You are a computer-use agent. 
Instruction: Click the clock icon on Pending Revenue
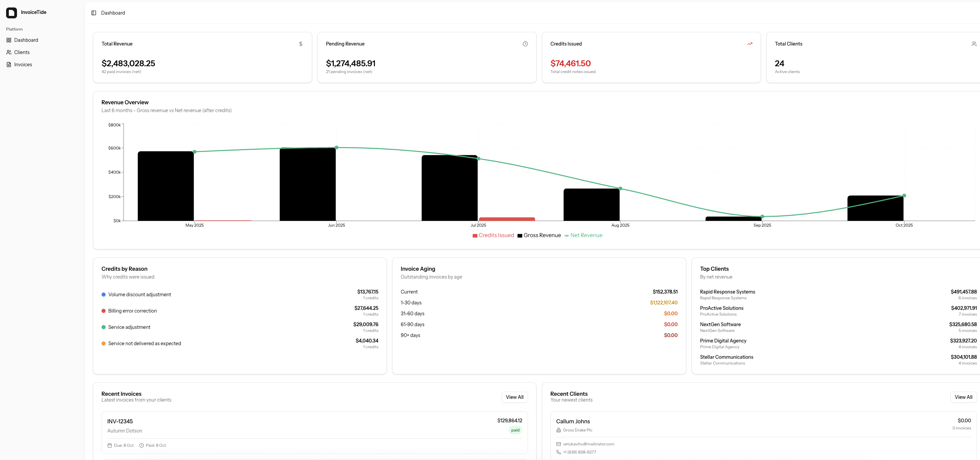525,44
